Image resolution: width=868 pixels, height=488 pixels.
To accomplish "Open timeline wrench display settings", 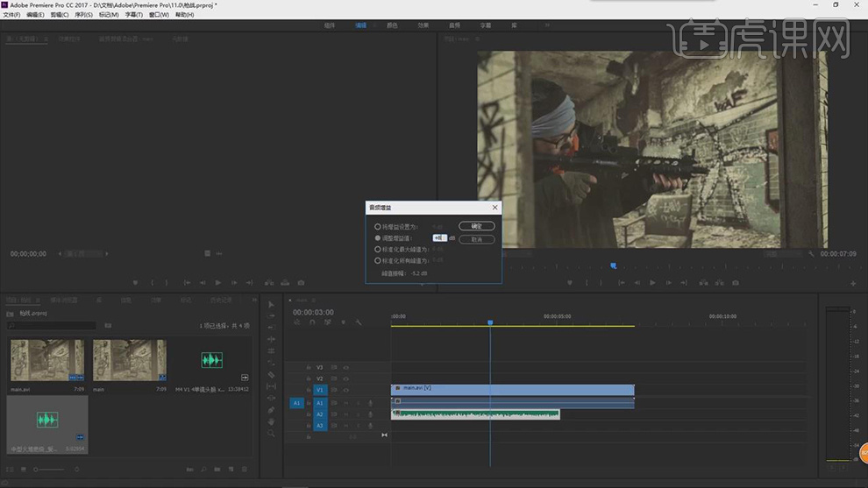I will (359, 322).
